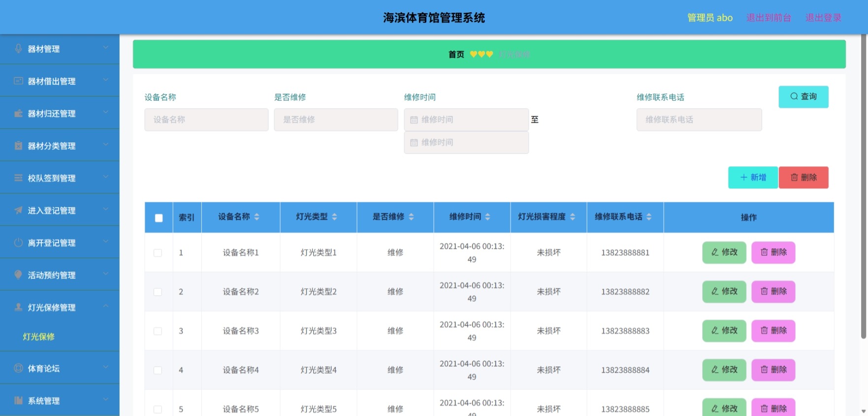The image size is (868, 416).
Task: Expand the 器材管理 menu chevron
Action: (105, 47)
